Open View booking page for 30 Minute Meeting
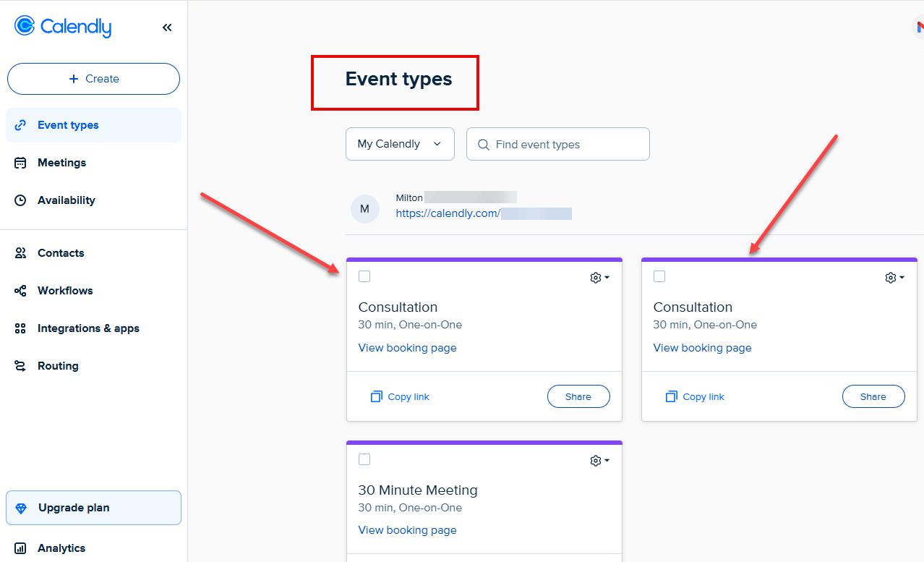This screenshot has height=562, width=924. pyautogui.click(x=407, y=530)
